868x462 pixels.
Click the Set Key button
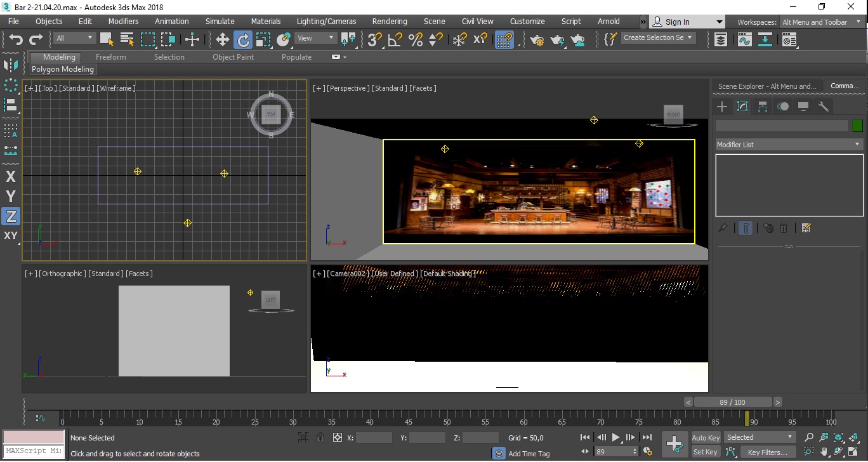pos(706,452)
